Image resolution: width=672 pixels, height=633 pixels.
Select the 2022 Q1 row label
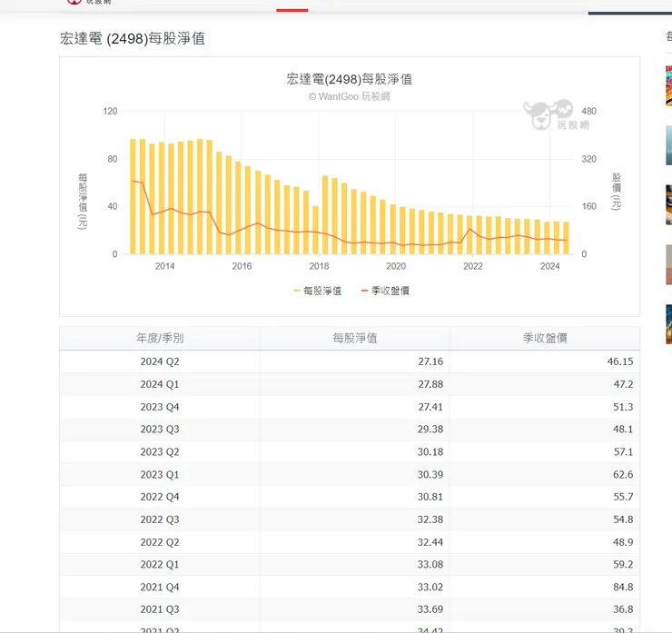[x=160, y=564]
